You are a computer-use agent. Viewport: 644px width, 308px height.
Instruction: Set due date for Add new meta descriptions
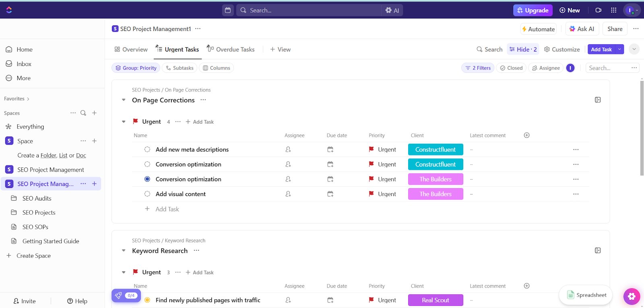tap(330, 150)
